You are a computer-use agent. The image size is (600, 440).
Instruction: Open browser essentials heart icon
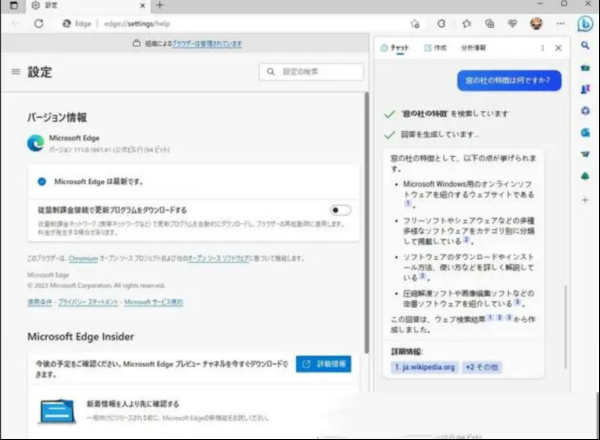(x=512, y=24)
